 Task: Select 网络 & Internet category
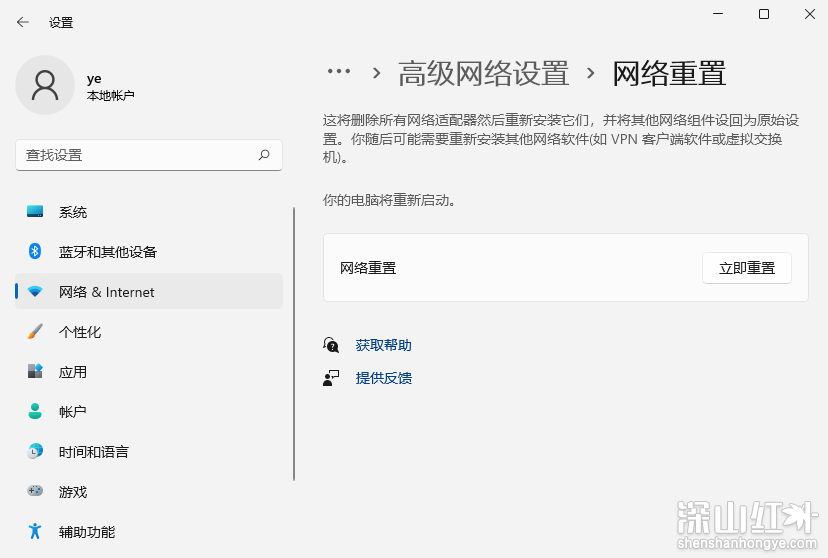click(x=149, y=291)
